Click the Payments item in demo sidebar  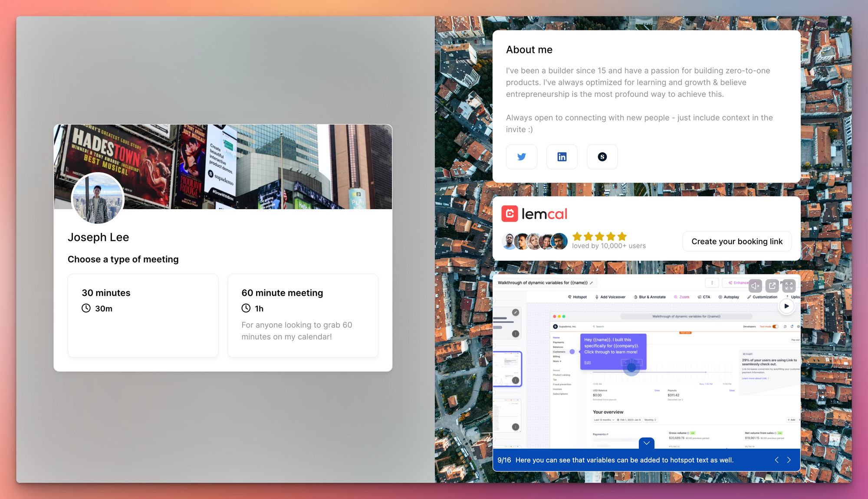[559, 342]
